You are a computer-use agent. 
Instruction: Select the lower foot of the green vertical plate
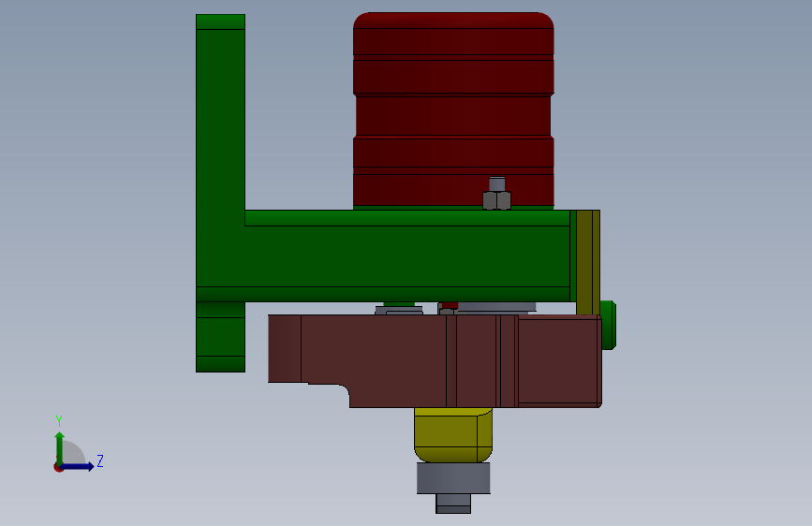click(x=220, y=337)
